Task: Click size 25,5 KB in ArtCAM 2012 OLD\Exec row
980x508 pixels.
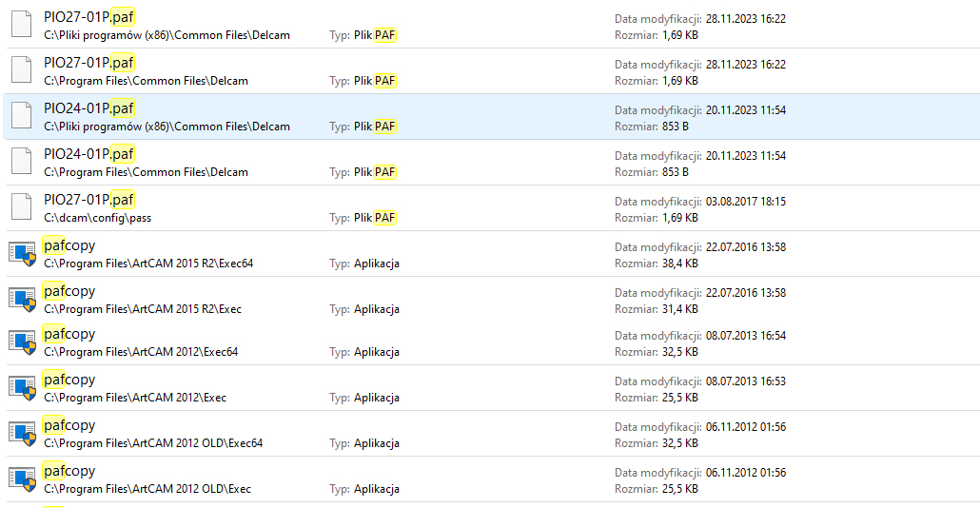Action: coord(680,489)
